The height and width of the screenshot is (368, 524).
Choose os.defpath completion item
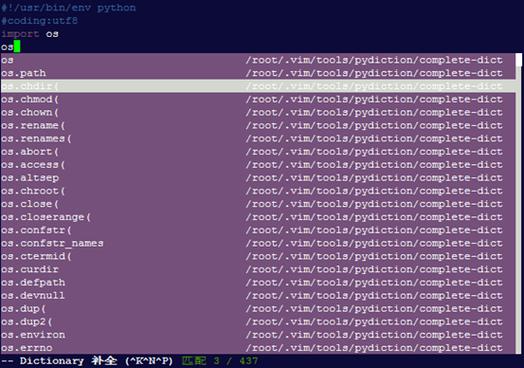[258, 282]
